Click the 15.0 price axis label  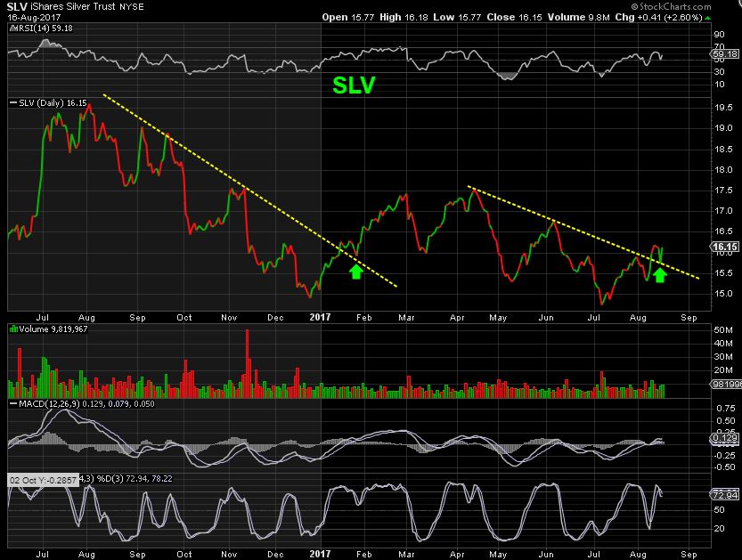tap(723, 293)
